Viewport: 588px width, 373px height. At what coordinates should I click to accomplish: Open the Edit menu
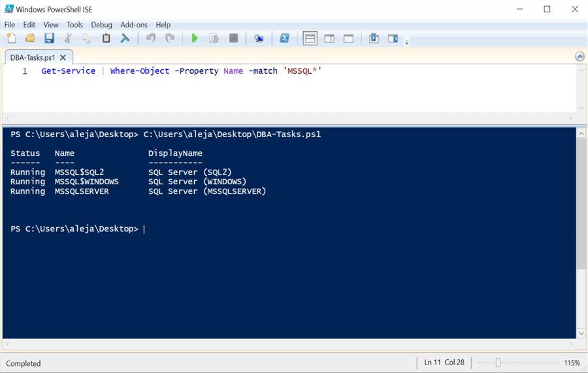(29, 25)
